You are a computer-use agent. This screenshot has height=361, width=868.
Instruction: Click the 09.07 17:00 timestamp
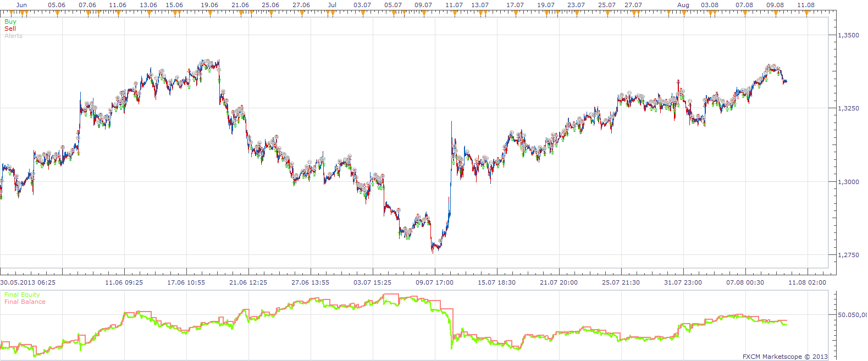[435, 282]
